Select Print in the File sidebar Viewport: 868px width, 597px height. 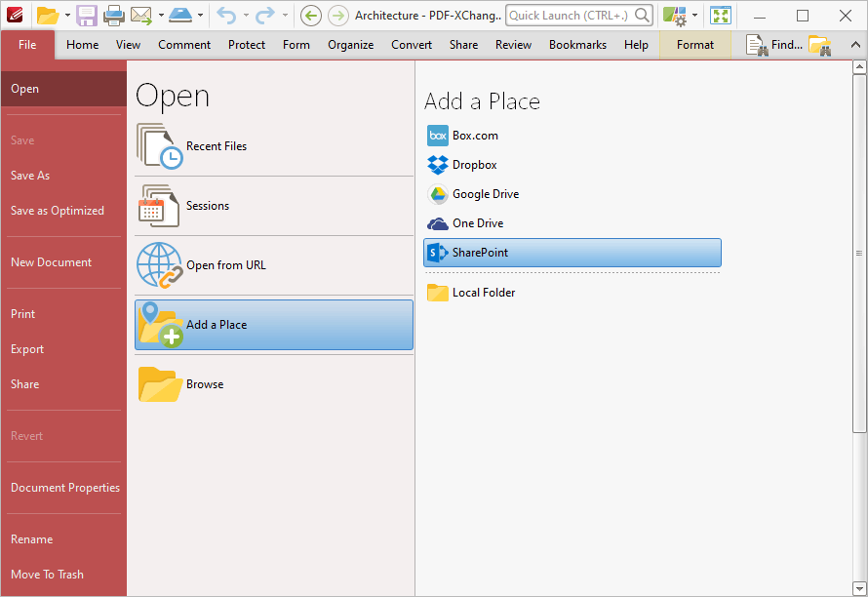click(x=63, y=314)
